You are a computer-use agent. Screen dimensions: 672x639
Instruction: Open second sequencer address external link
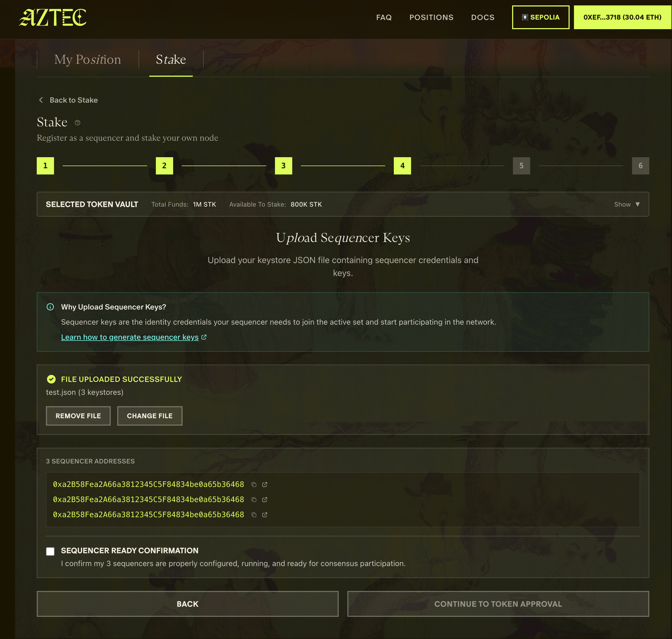click(265, 499)
